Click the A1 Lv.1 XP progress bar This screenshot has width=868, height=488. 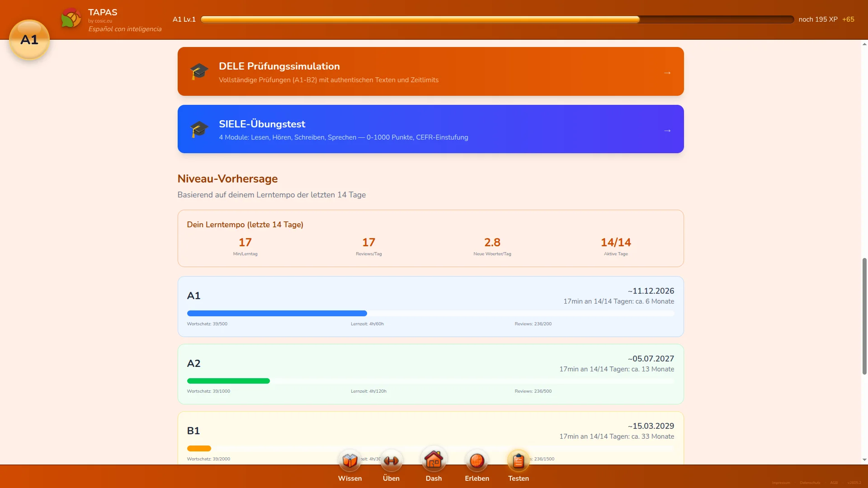pyautogui.click(x=497, y=19)
